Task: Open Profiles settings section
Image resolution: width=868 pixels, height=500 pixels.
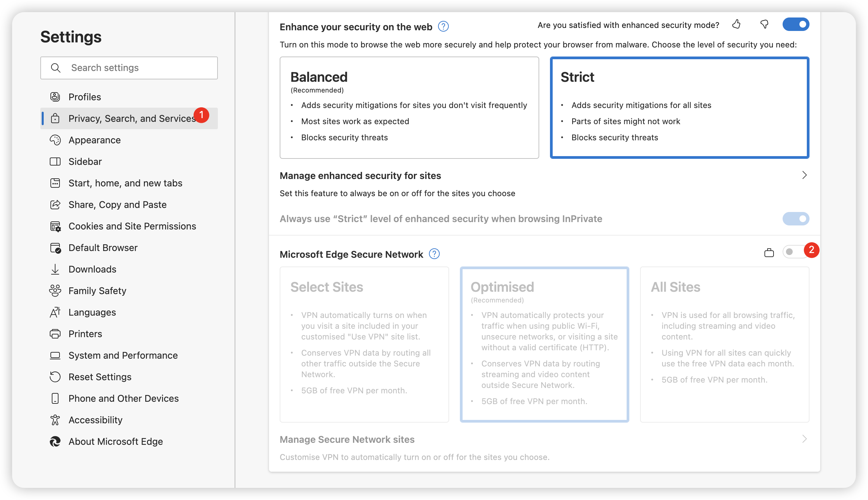Action: pos(129,97)
